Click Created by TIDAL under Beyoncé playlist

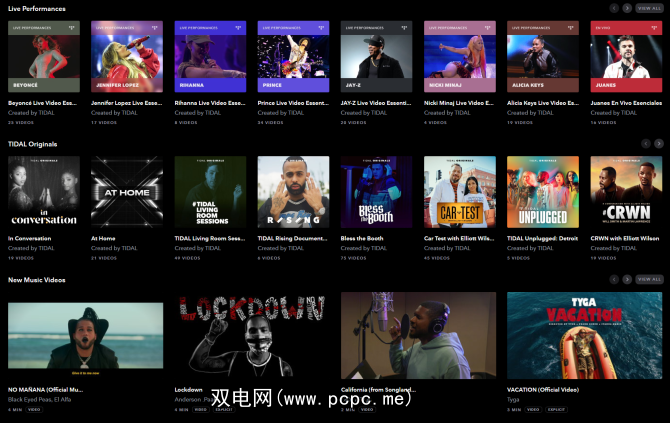(31, 113)
